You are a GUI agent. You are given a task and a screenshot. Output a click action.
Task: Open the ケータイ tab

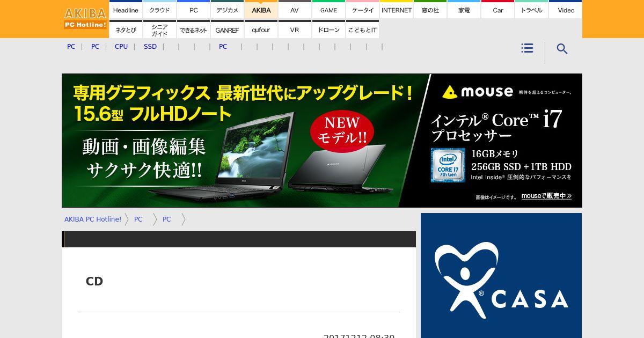point(362,10)
